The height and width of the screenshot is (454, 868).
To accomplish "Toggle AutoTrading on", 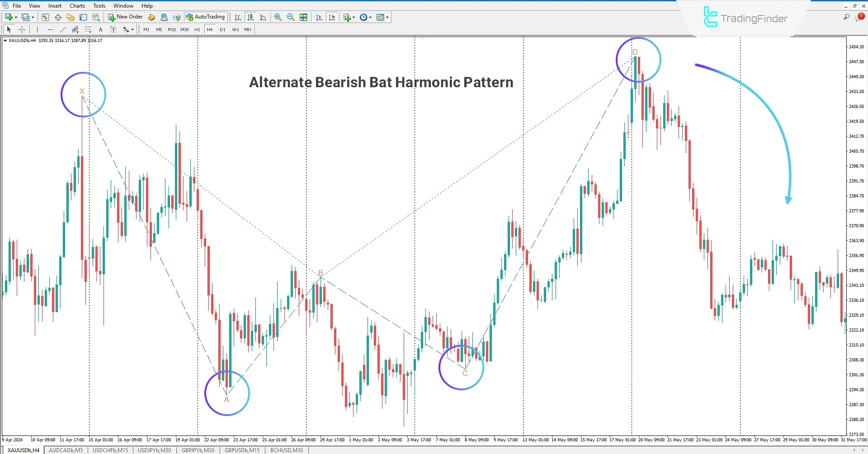I will [206, 17].
